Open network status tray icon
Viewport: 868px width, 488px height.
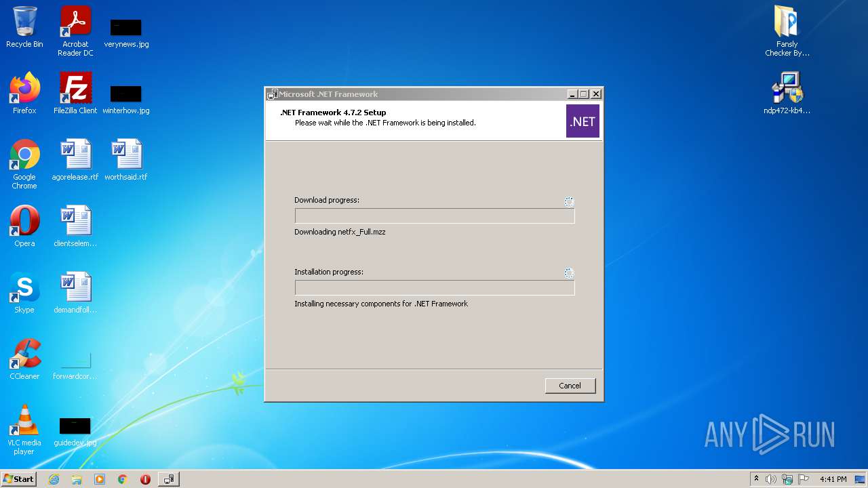click(x=787, y=479)
